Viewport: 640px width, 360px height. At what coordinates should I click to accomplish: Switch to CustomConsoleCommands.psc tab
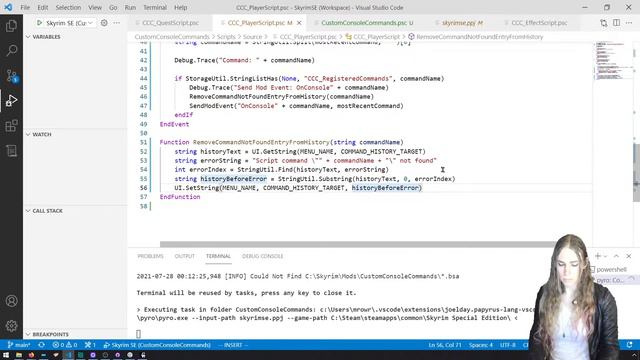pos(363,23)
